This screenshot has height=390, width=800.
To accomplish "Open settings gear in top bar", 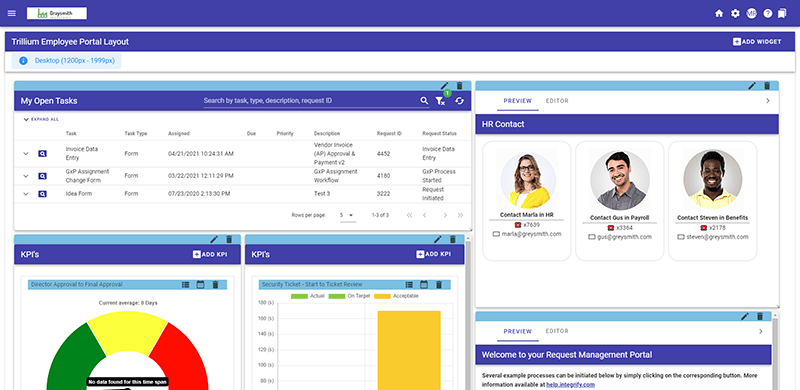I will point(735,14).
